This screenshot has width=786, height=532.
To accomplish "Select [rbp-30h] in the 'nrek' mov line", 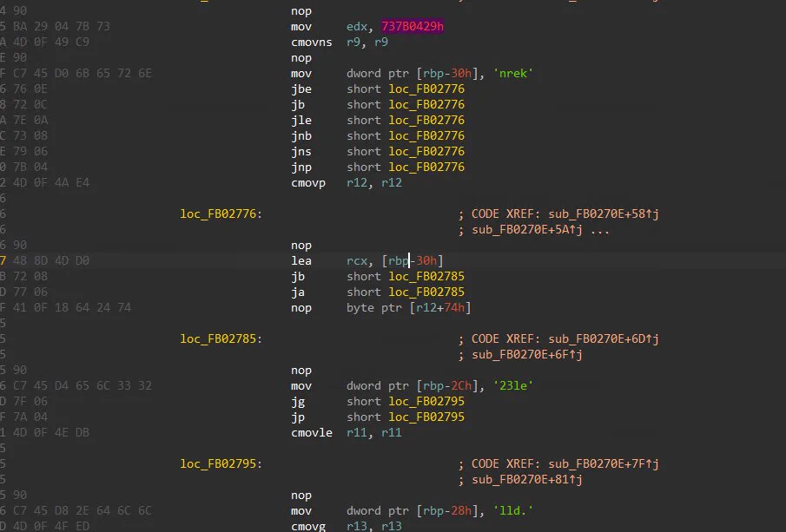I will pyautogui.click(x=447, y=73).
